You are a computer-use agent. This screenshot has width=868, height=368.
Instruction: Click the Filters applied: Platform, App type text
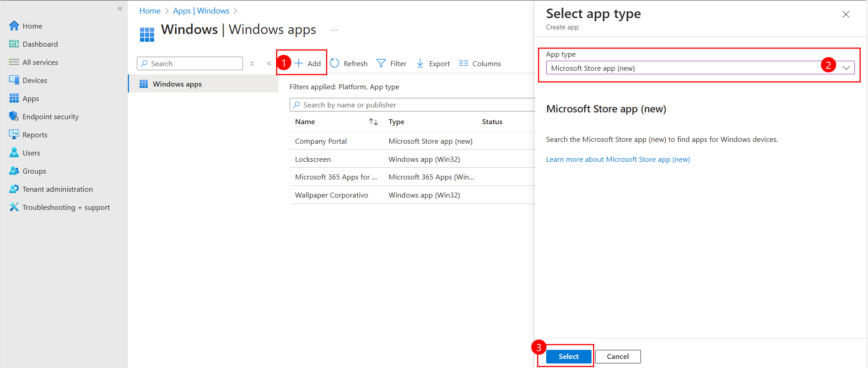point(344,87)
